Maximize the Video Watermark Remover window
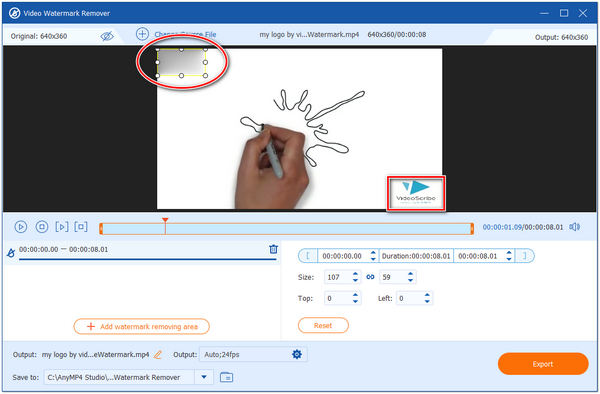 coord(564,13)
